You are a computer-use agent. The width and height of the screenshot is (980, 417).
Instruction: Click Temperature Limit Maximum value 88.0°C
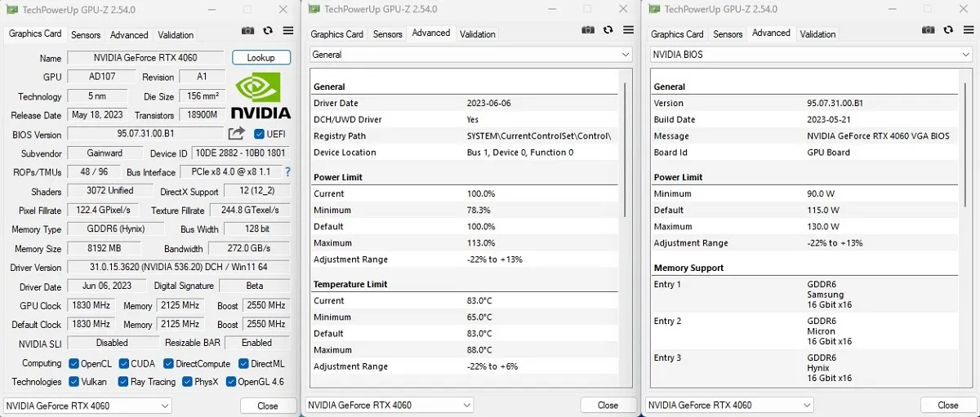479,350
